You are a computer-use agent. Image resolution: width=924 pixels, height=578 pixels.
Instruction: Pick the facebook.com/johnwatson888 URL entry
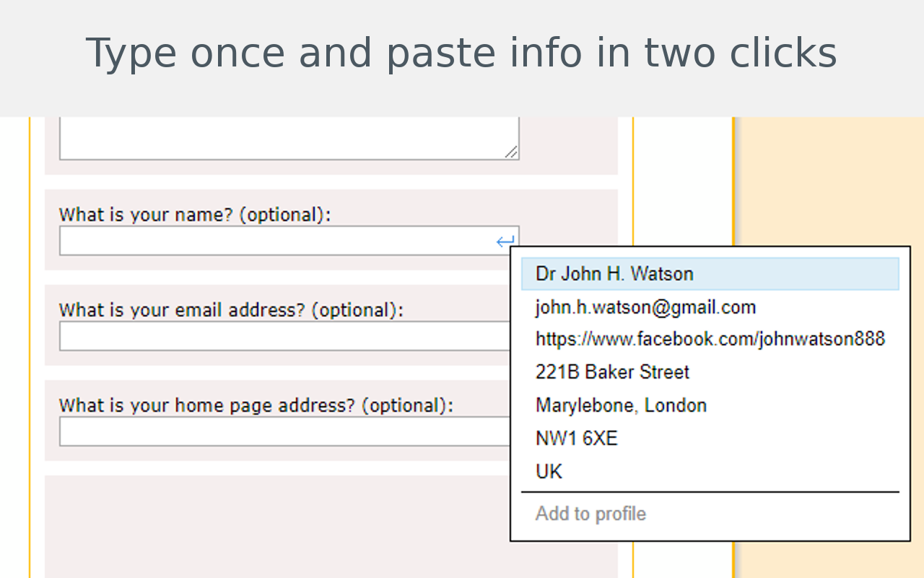click(710, 339)
